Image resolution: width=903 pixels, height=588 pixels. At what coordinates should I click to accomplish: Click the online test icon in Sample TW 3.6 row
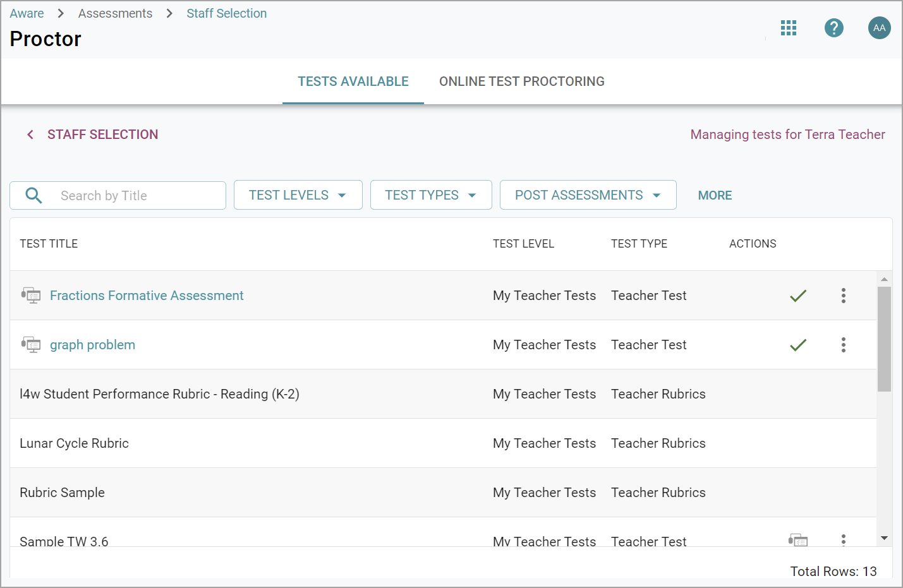(798, 540)
